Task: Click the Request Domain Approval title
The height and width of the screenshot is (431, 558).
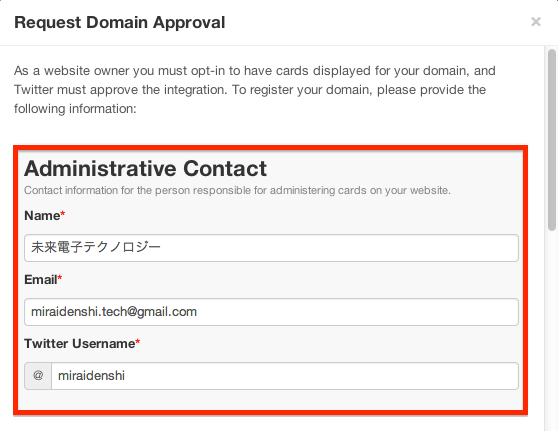Action: click(x=120, y=22)
